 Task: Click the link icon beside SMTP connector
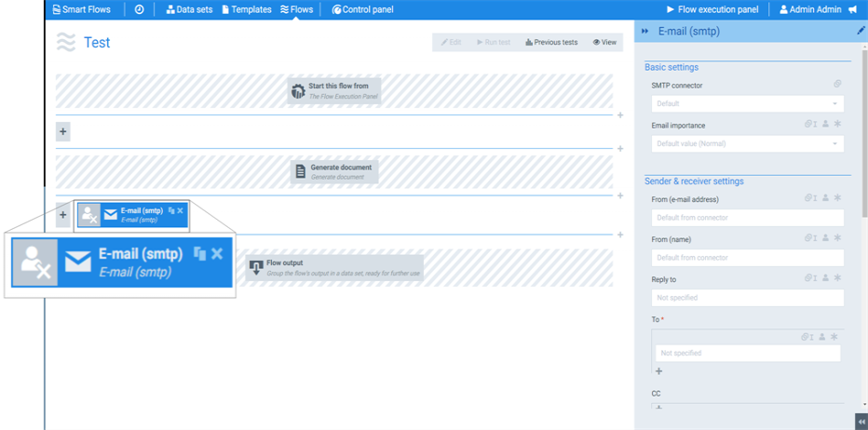(x=837, y=84)
